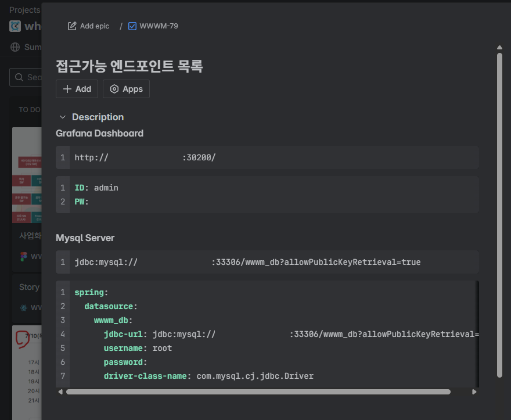Click the hexagon icon in Apps button
This screenshot has height=420, width=511.
pyautogui.click(x=114, y=89)
